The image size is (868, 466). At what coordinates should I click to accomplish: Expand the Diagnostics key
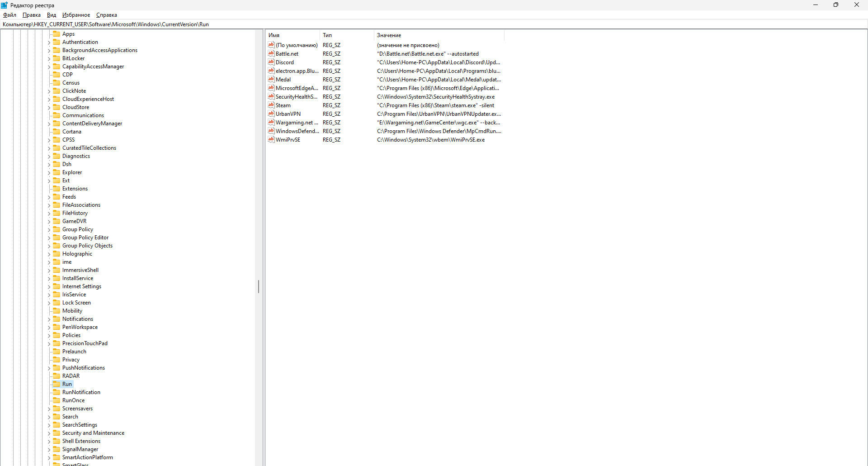[49, 157]
